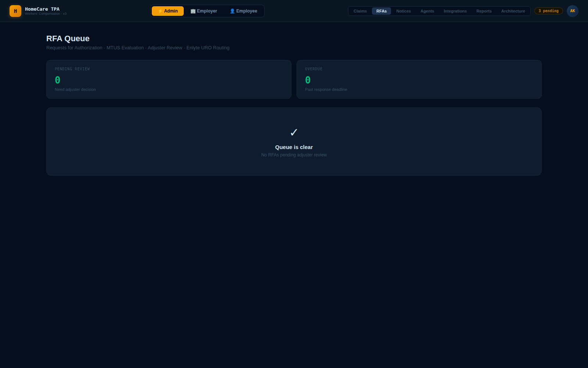Select the Overdue card
Screen dimensions: 588x368
419,79
